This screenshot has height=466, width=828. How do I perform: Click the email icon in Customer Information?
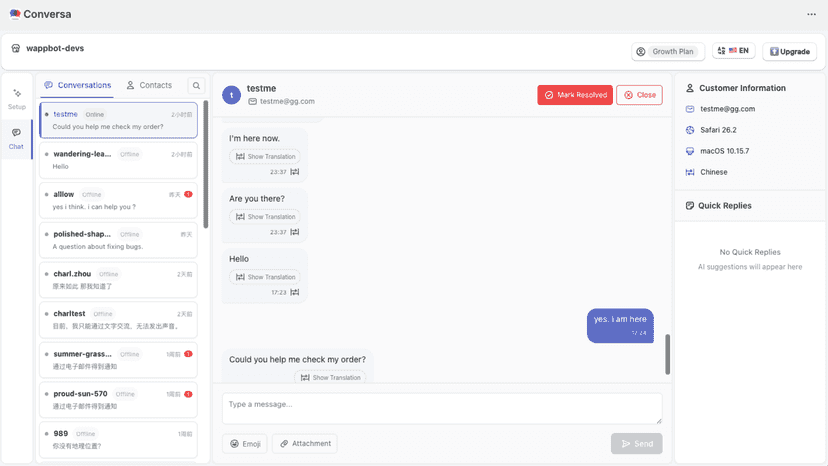click(690, 109)
